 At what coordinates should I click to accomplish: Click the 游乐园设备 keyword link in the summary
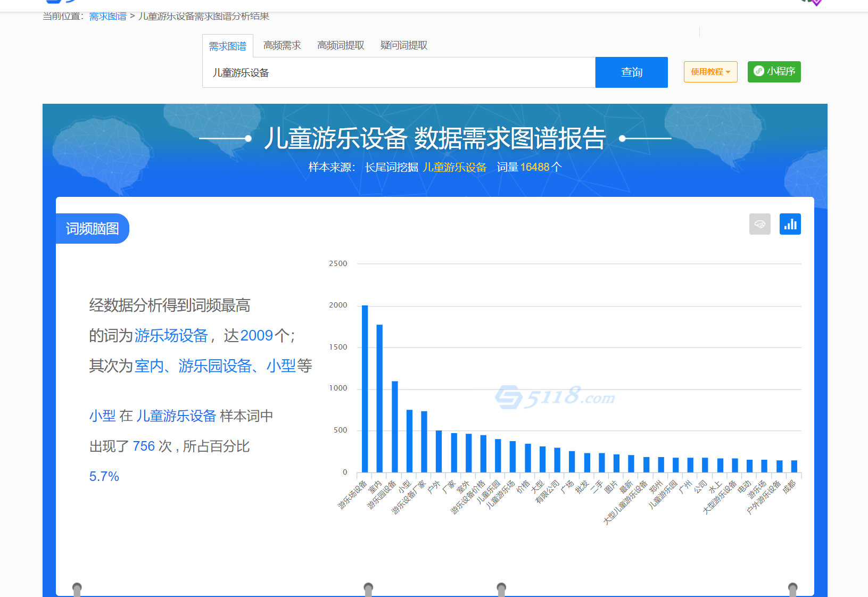(215, 366)
